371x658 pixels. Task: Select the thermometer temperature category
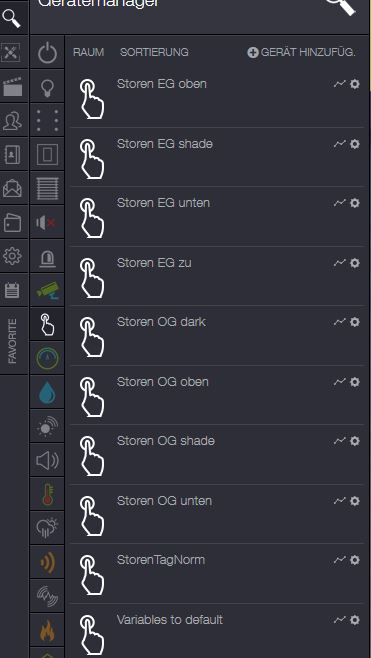point(47,494)
